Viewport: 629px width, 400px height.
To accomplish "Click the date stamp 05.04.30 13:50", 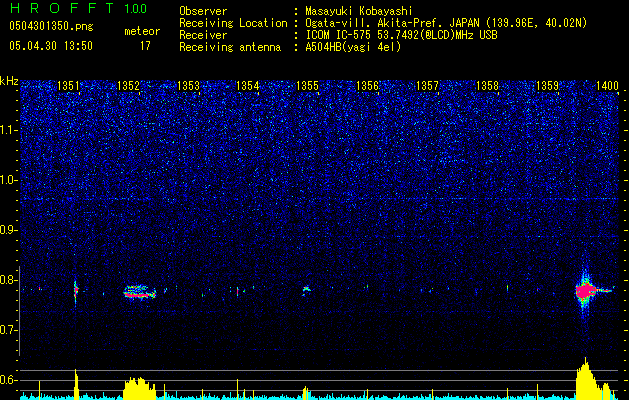I will point(51,46).
